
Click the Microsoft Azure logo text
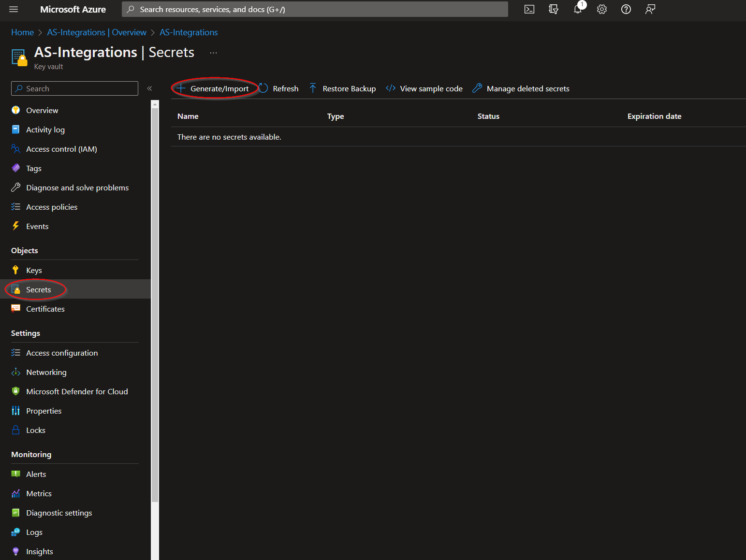[73, 9]
